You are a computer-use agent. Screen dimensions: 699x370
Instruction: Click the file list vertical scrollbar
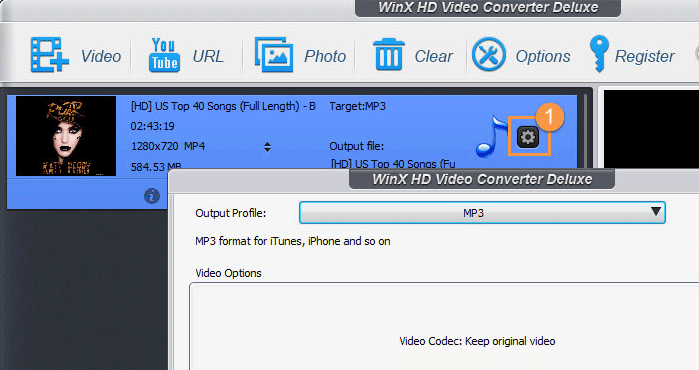[585, 131]
